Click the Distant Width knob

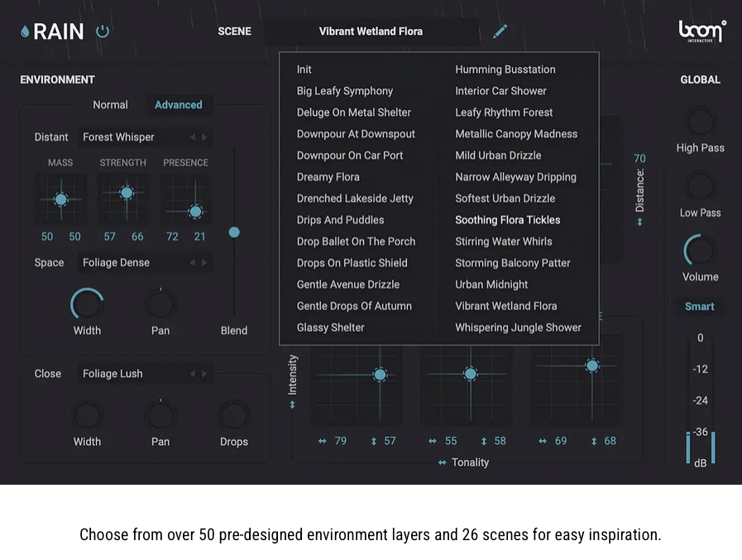[x=87, y=304]
